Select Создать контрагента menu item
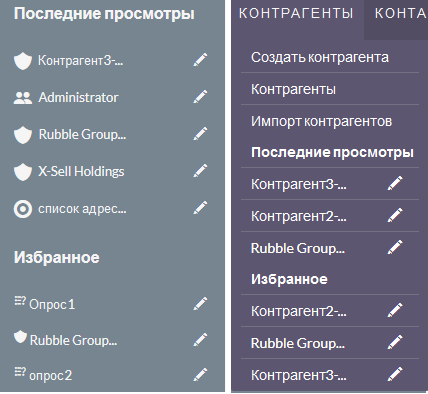 click(x=320, y=57)
